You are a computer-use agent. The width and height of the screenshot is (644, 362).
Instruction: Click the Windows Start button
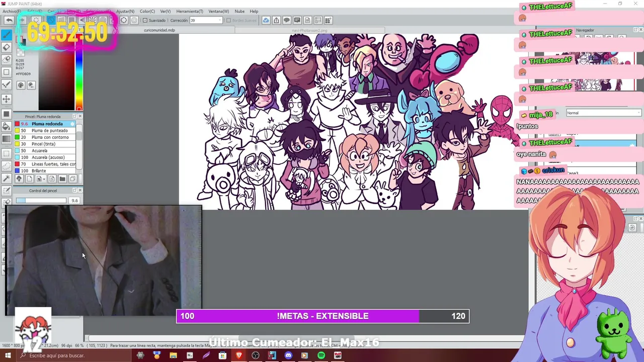(8, 355)
